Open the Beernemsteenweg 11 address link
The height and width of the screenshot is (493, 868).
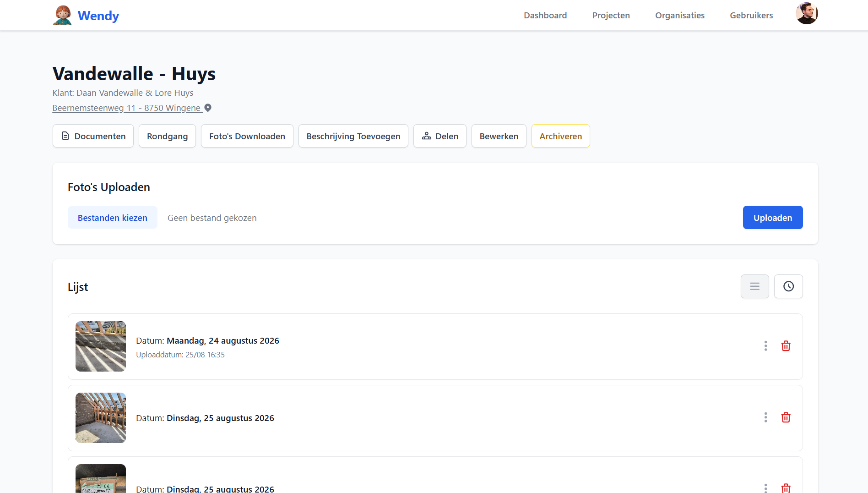tap(127, 108)
